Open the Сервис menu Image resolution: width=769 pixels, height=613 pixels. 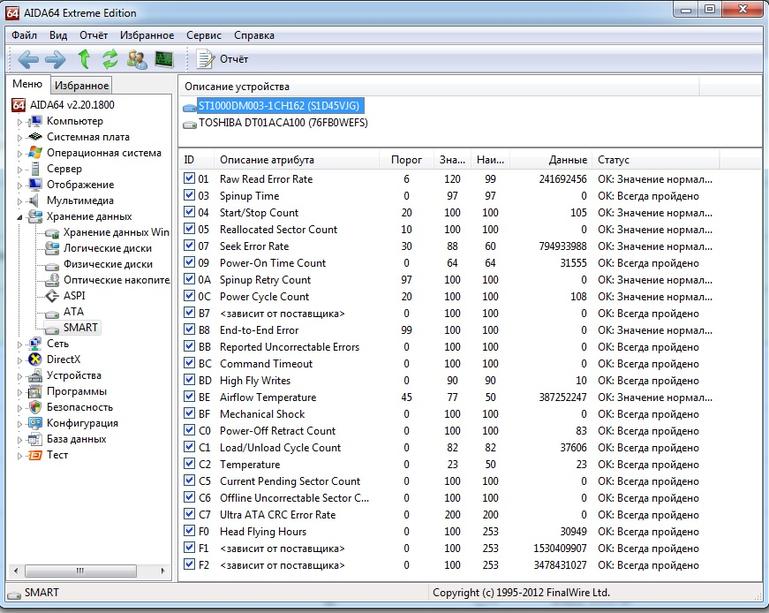click(x=204, y=35)
